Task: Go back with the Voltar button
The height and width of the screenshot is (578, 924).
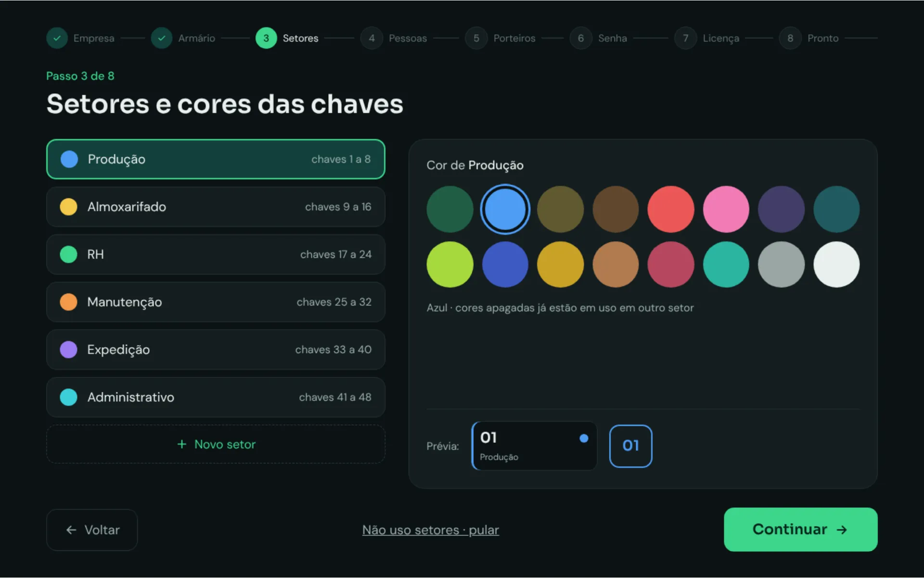Action: 92,530
